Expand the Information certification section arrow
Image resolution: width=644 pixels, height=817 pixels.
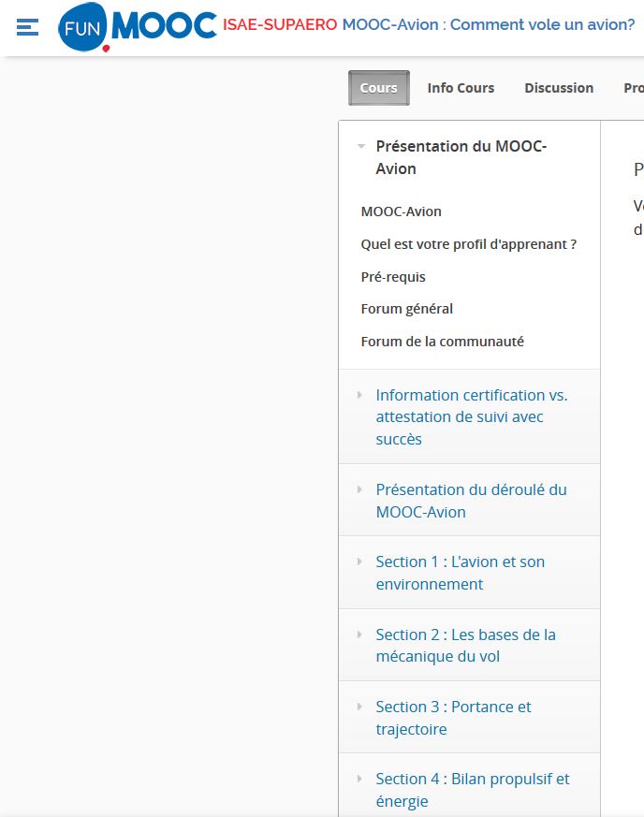(x=359, y=395)
